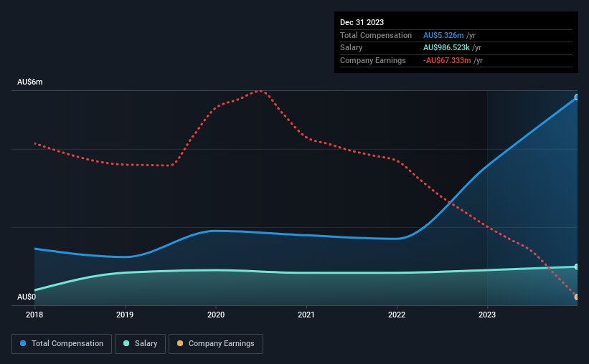
Task: Click the Salary end-of-2023 data point marker
Action: [x=577, y=267]
